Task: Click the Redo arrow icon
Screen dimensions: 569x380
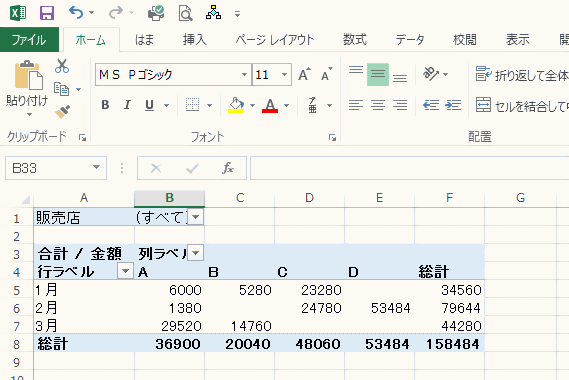Action: [x=116, y=13]
